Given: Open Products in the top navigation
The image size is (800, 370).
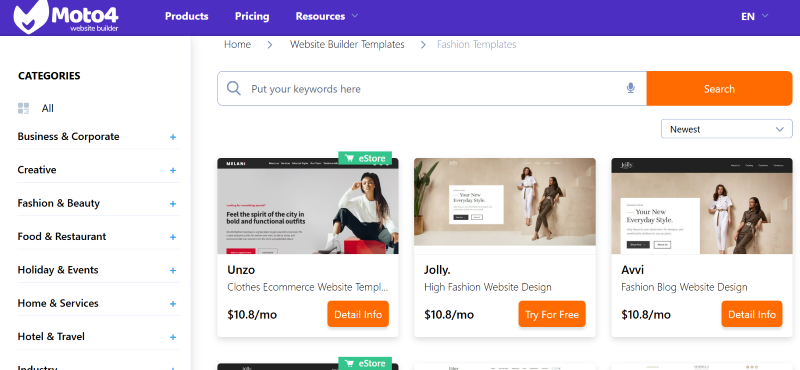Looking at the screenshot, I should pyautogui.click(x=186, y=16).
